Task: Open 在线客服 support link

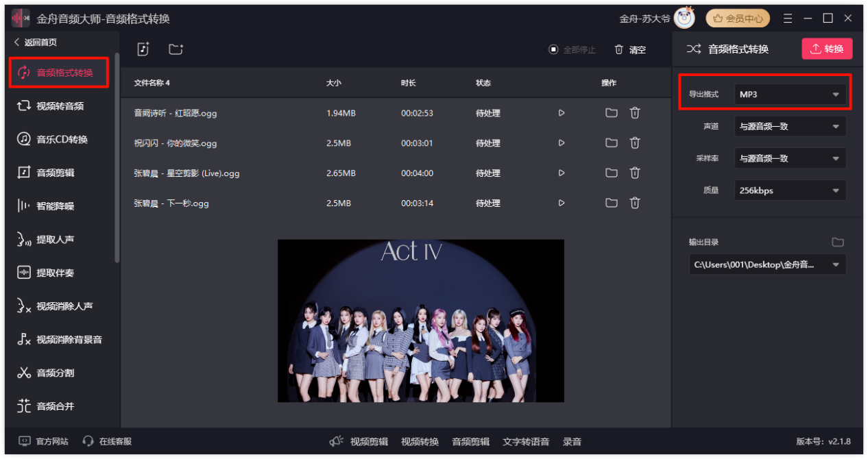Action: click(x=107, y=442)
